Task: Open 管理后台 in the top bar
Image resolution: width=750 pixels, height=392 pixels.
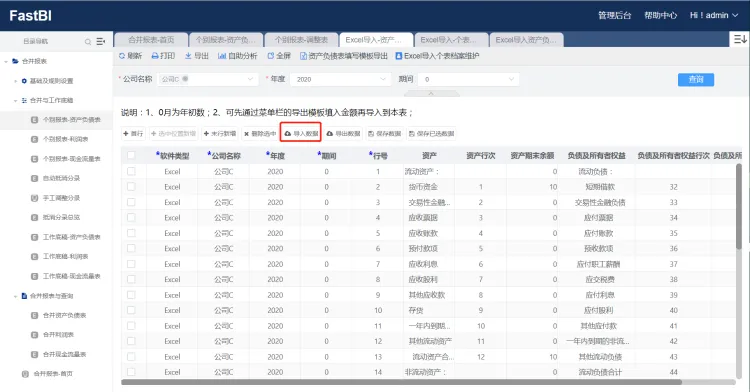Action: click(x=615, y=15)
